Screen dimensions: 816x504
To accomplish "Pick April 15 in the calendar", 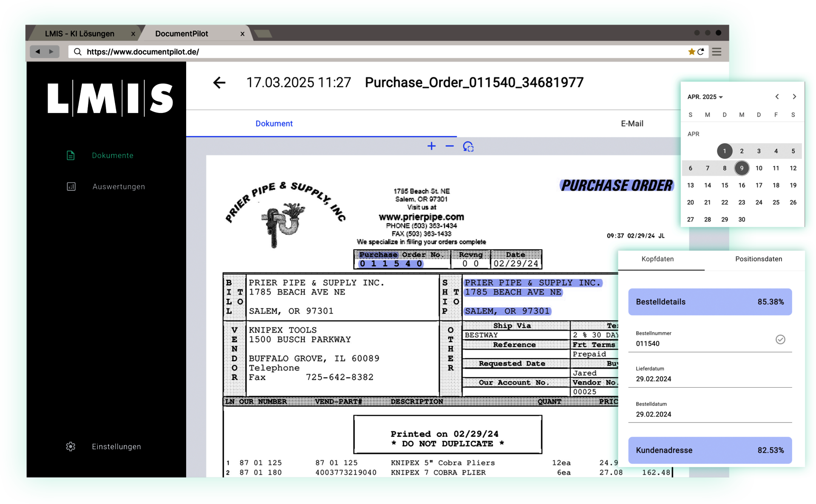I will 725,185.
